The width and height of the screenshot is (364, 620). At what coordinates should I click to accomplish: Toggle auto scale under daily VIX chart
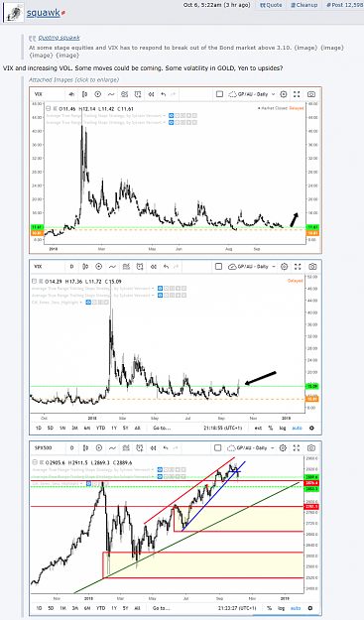tap(297, 428)
